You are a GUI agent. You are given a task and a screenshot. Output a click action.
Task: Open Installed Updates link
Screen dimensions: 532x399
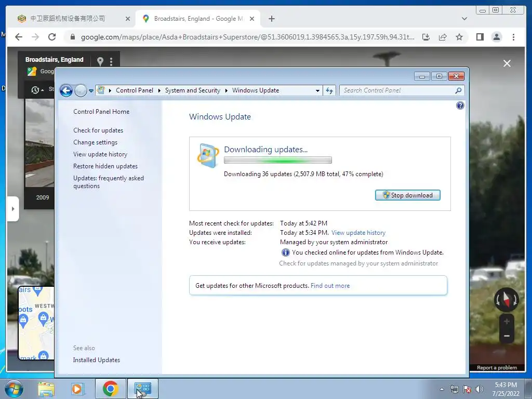(x=96, y=360)
